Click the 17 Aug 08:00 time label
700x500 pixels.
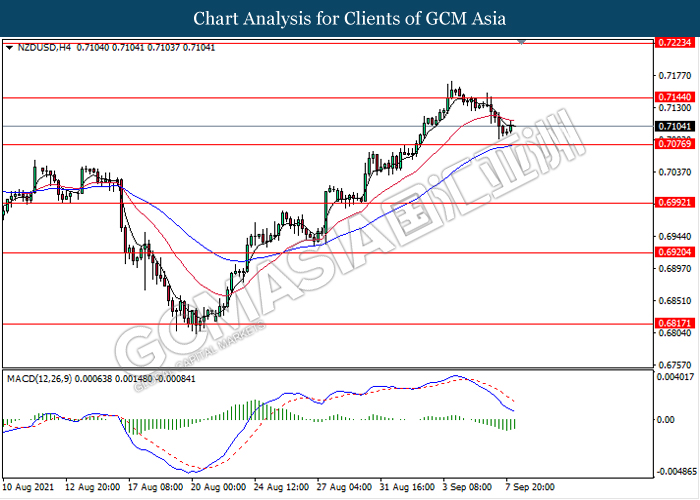(155, 487)
